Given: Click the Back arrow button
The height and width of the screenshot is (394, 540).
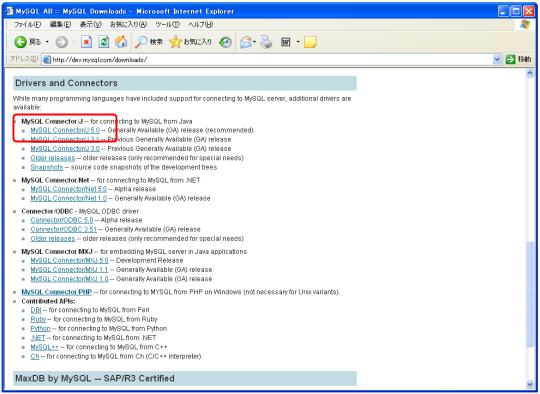Looking at the screenshot, I should (x=21, y=42).
